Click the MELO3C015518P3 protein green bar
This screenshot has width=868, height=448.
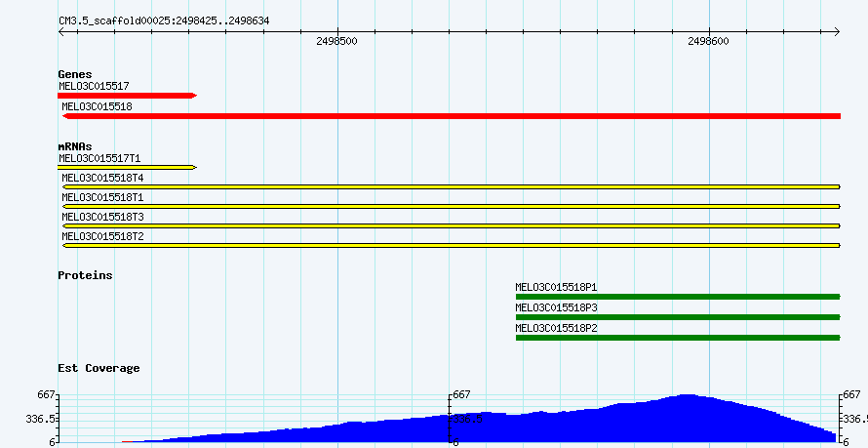(x=678, y=317)
